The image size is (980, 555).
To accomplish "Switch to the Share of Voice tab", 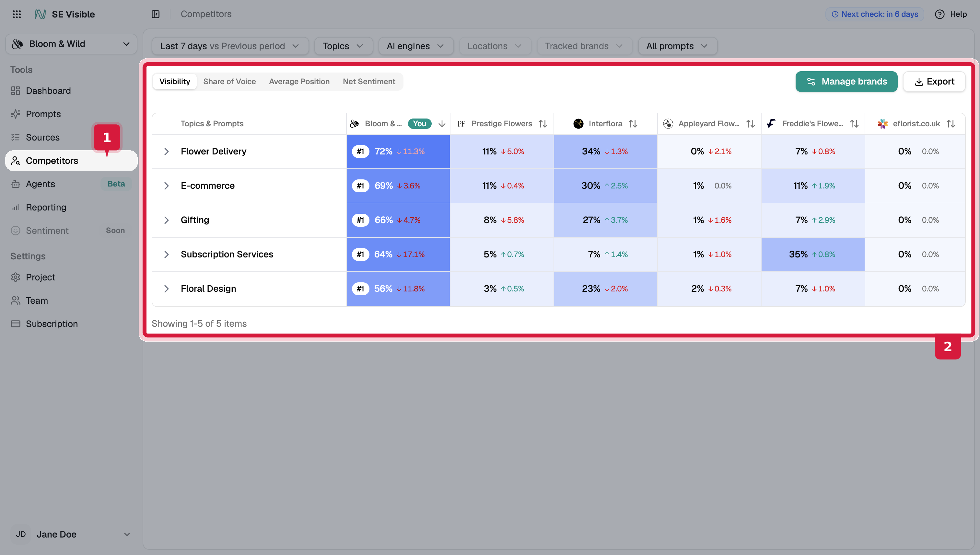I will coord(230,82).
